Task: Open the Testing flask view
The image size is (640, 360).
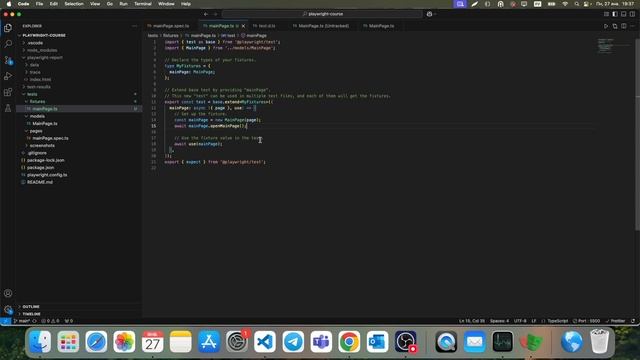Action: point(8,108)
